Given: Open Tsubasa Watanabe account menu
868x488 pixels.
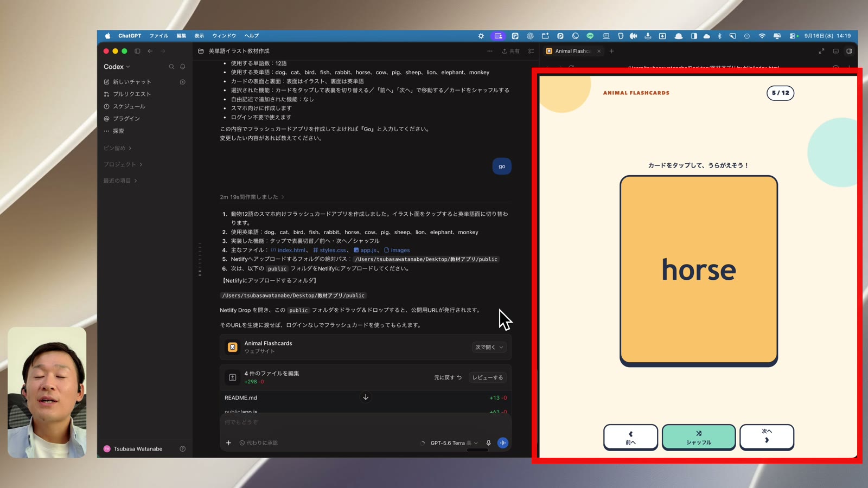Looking at the screenshot, I should pyautogui.click(x=133, y=449).
